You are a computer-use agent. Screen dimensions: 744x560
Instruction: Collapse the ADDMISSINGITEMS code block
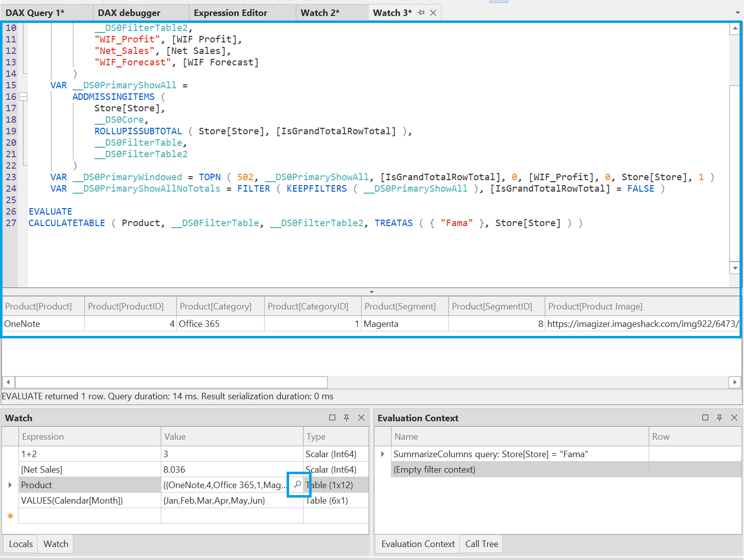point(23,97)
